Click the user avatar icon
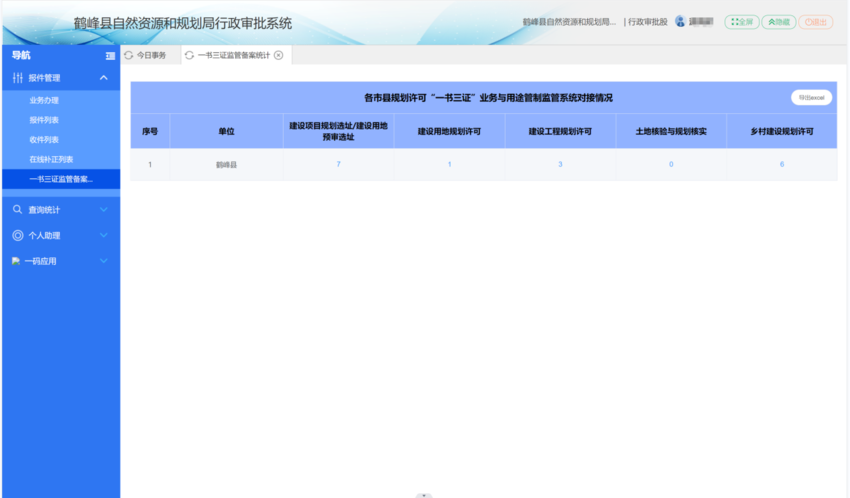 tap(680, 22)
